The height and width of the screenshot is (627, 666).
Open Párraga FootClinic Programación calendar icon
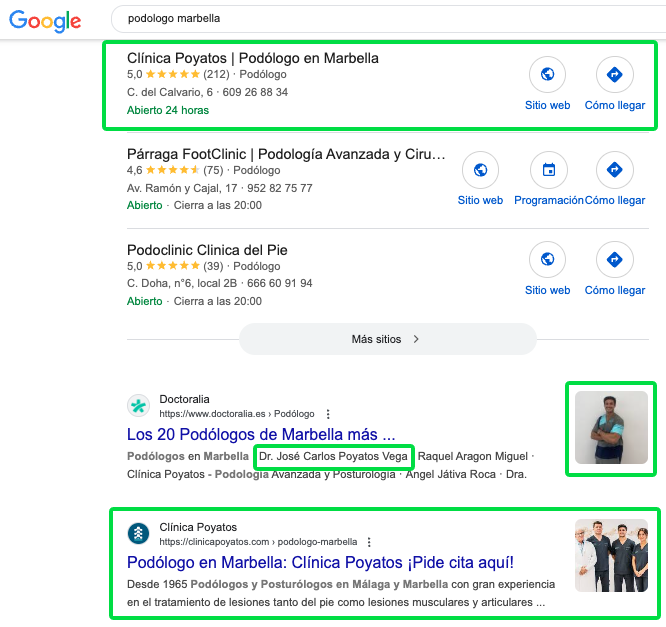point(549,170)
